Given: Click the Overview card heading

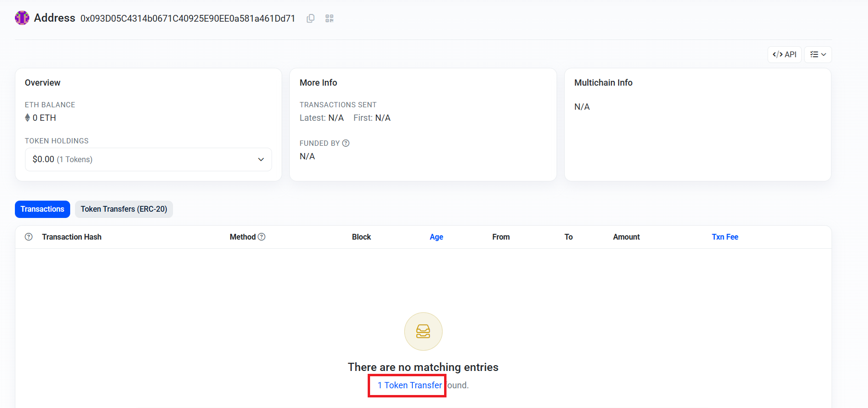Looking at the screenshot, I should click(x=43, y=83).
